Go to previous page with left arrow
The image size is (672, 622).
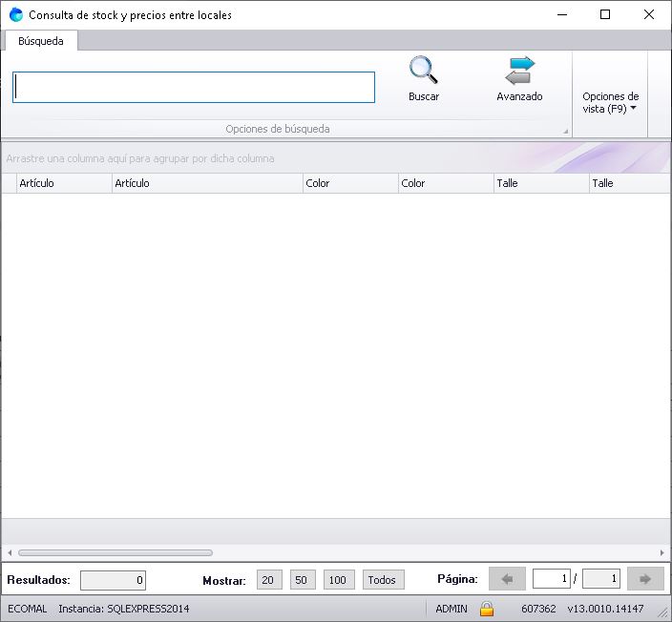pos(507,579)
